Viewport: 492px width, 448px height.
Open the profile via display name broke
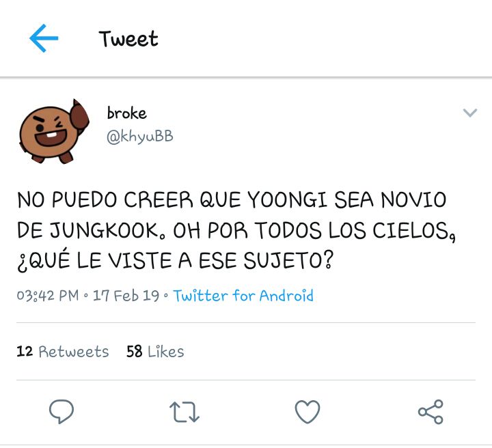(x=127, y=113)
